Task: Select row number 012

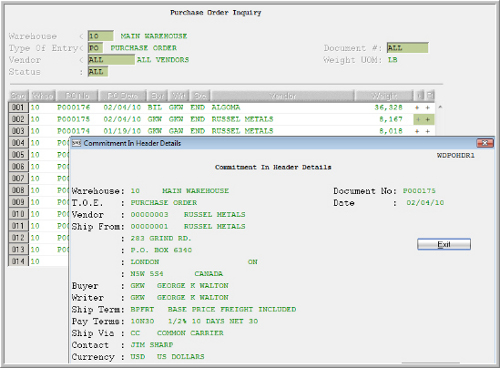Action: coord(18,238)
